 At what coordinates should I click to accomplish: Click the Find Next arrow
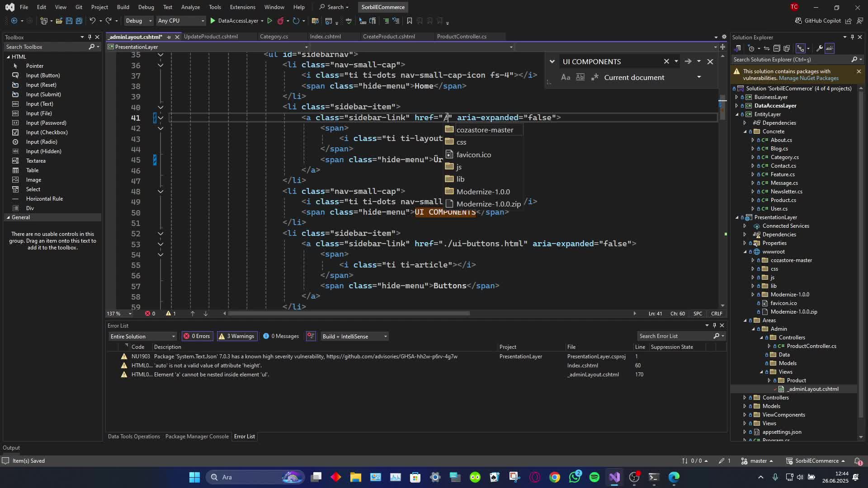coord(688,61)
